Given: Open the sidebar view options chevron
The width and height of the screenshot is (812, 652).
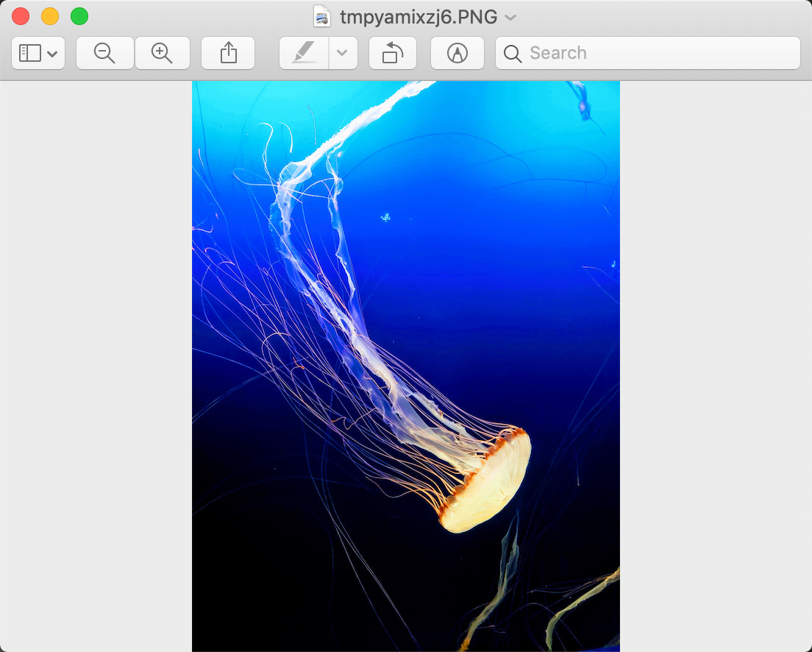Looking at the screenshot, I should pyautogui.click(x=52, y=54).
